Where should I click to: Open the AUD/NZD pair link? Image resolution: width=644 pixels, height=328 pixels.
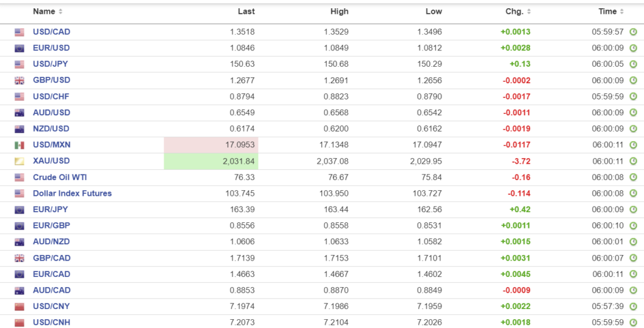coord(52,242)
